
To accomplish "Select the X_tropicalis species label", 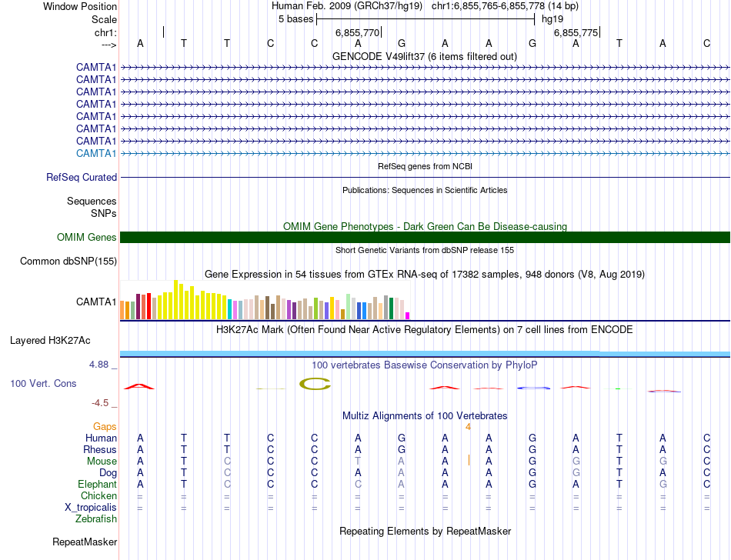I will coord(91,507).
